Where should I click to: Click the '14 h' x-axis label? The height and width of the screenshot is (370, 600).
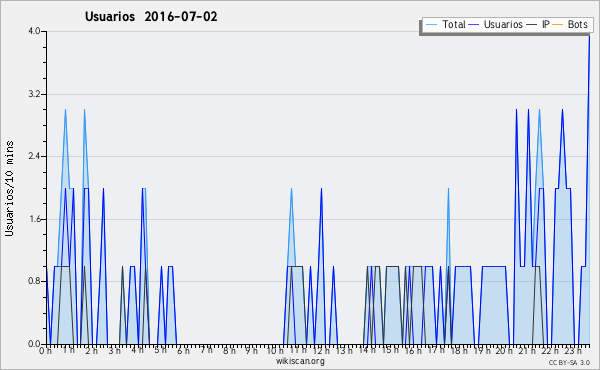(367, 351)
